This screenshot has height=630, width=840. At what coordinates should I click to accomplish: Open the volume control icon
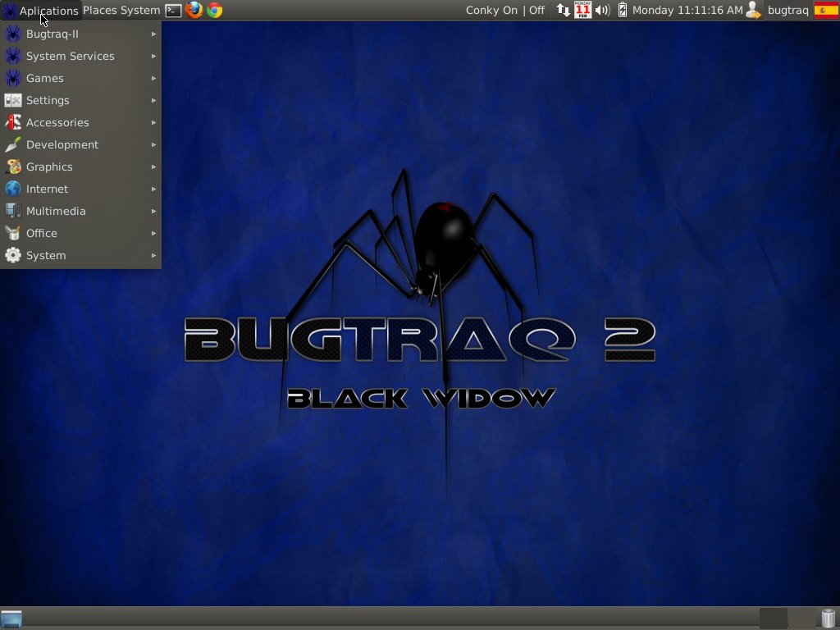603,10
